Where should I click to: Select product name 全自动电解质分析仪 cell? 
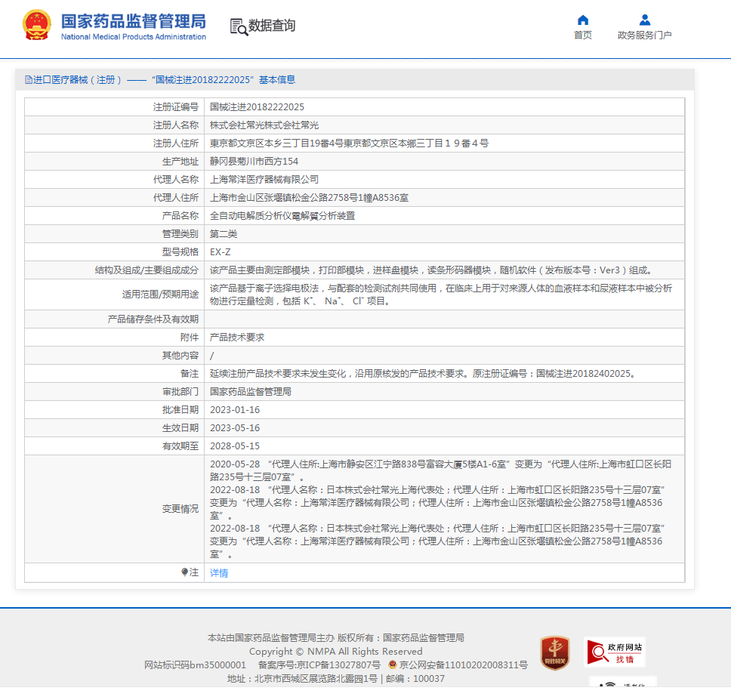[x=444, y=216]
